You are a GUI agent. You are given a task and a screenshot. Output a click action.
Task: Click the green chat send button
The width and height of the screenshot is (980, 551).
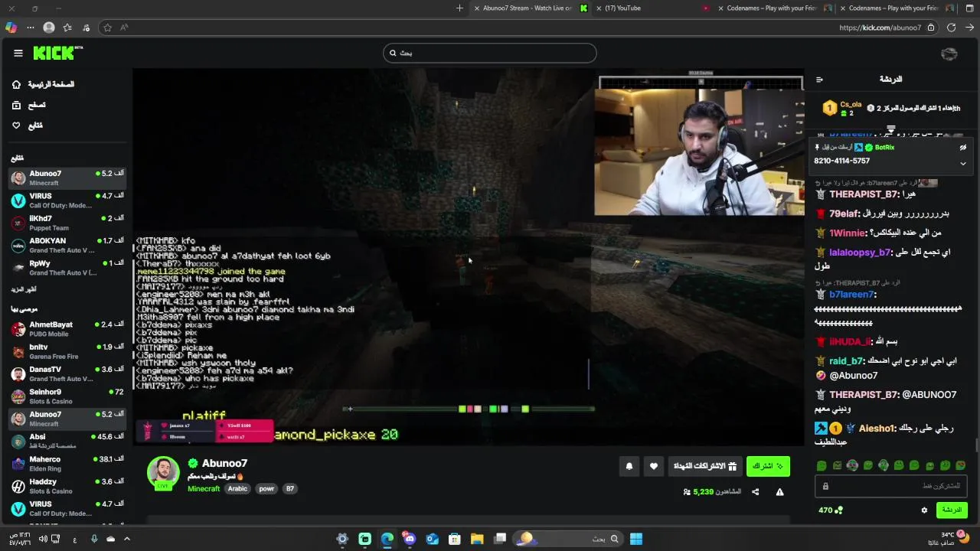point(952,510)
